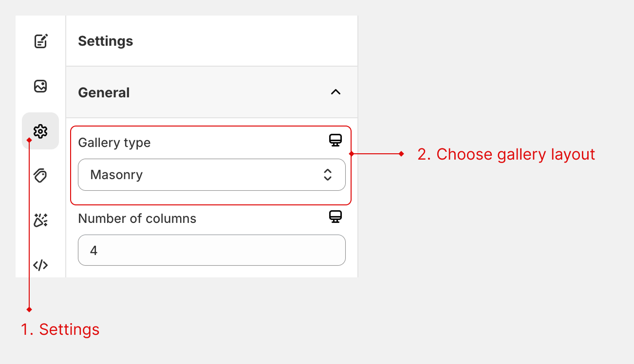The height and width of the screenshot is (364, 634).
Task: Focus the Number of columns field
Action: (211, 251)
